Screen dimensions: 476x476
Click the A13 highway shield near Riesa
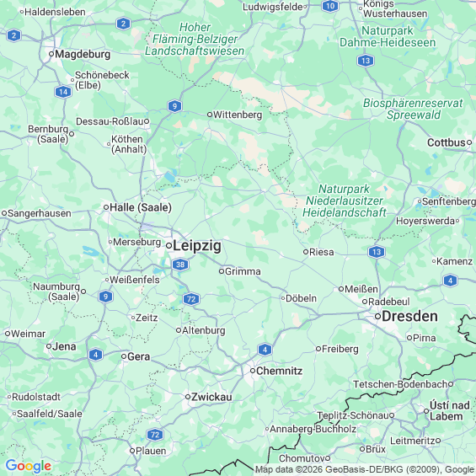(x=377, y=252)
